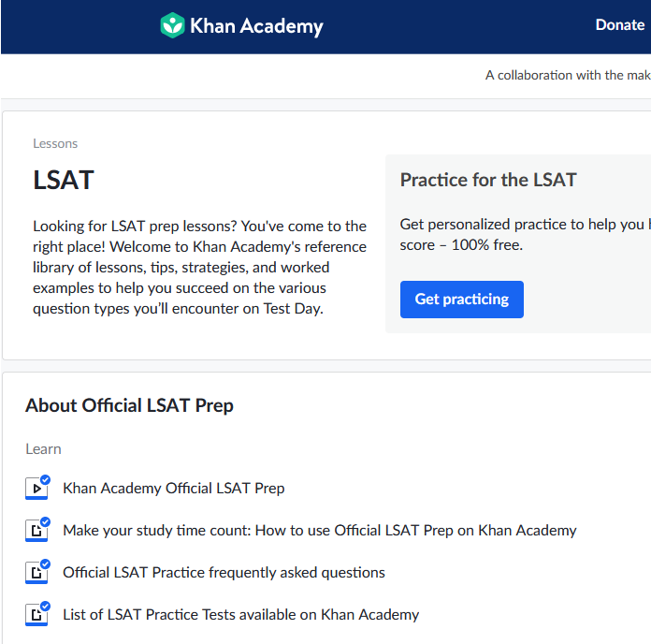This screenshot has height=644, width=651.
Task: Click the completed checkmark badge on the FAQ article icon
Action: click(45, 563)
